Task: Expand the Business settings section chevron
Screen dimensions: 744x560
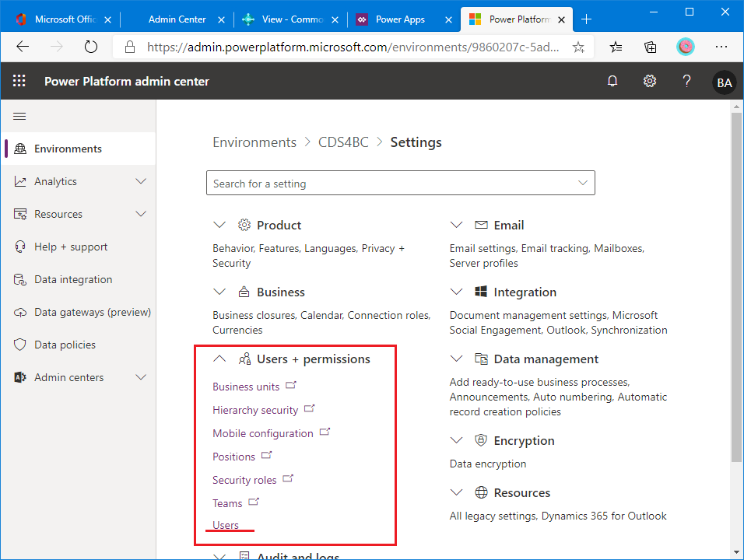Action: 219,292
